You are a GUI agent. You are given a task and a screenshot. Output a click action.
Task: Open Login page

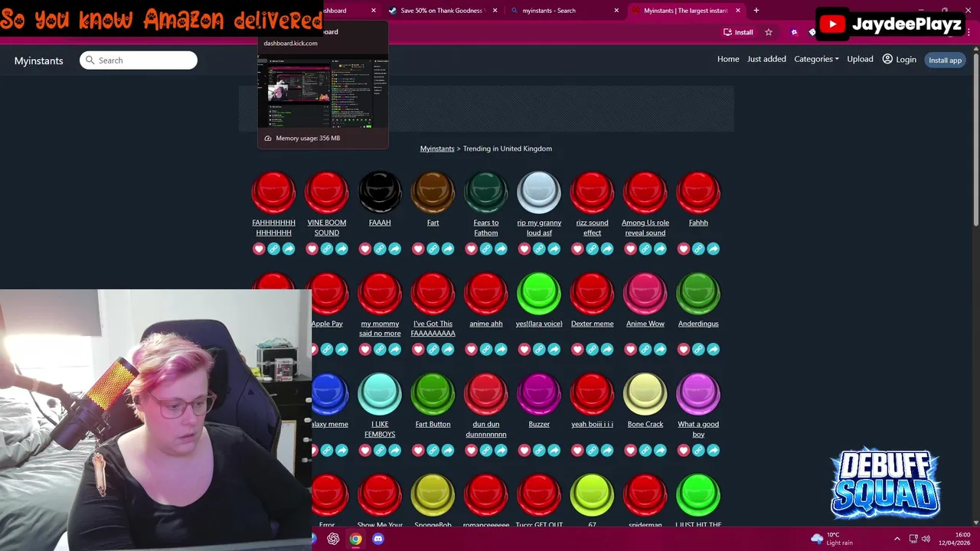(900, 59)
